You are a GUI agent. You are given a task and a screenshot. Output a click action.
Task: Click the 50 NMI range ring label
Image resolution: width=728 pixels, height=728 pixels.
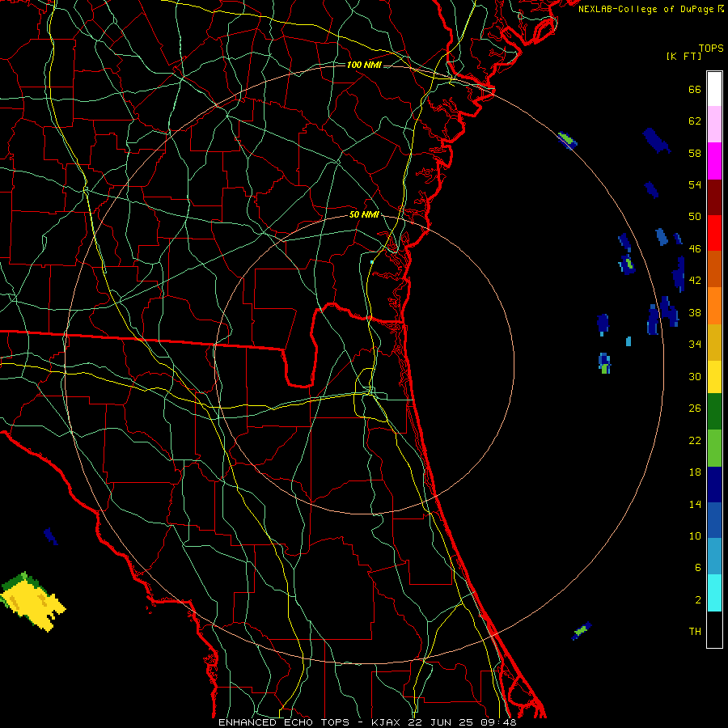click(x=364, y=214)
